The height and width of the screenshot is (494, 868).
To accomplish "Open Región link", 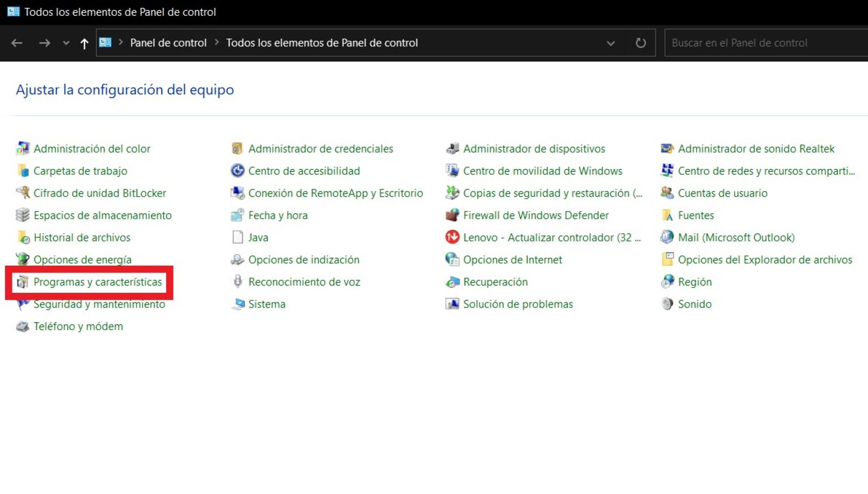I will [x=695, y=282].
